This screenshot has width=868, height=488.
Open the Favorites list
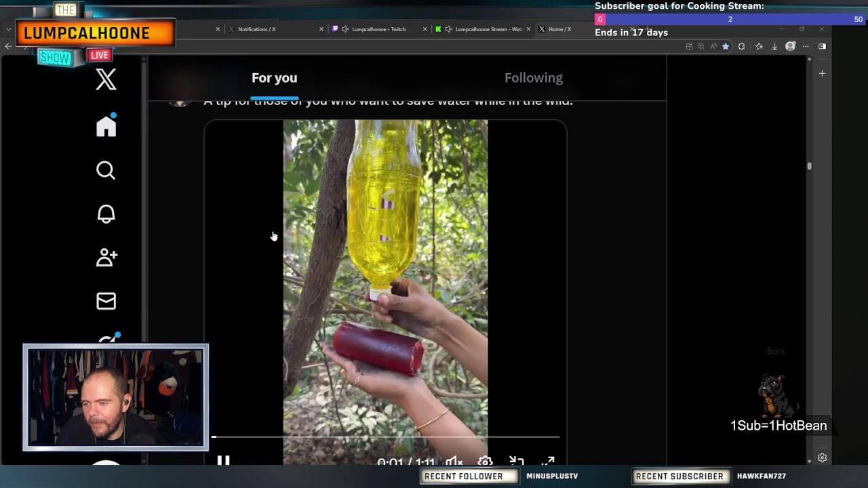(x=759, y=46)
